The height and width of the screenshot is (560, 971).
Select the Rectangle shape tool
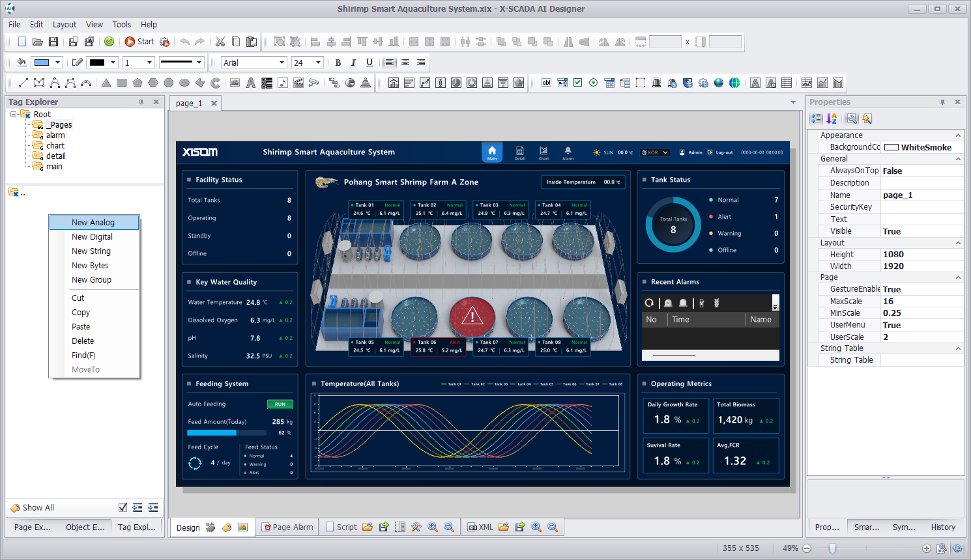(122, 83)
